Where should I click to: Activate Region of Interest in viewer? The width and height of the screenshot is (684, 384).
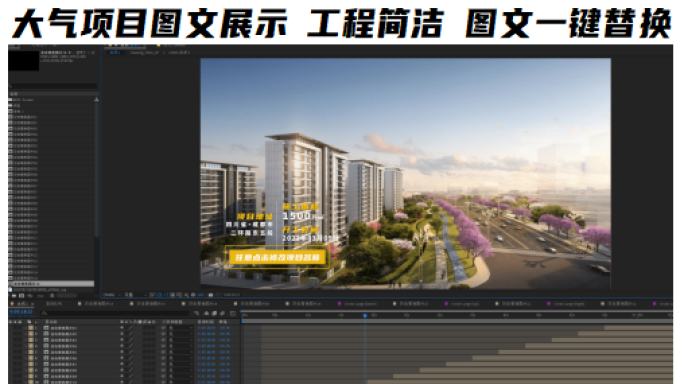tap(172, 295)
